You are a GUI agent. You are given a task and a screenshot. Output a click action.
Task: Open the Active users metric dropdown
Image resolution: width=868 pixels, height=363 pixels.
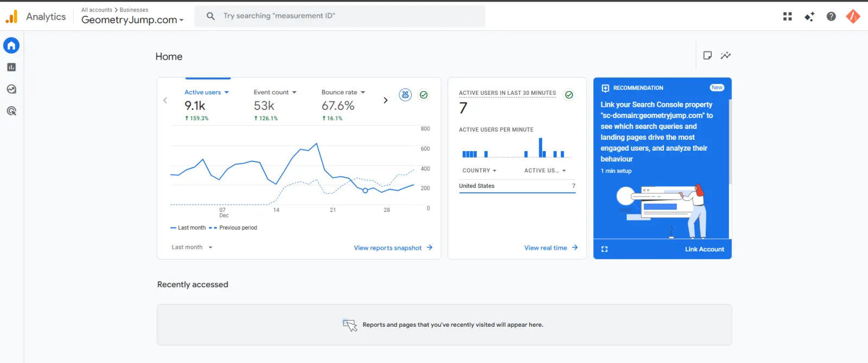click(x=207, y=92)
